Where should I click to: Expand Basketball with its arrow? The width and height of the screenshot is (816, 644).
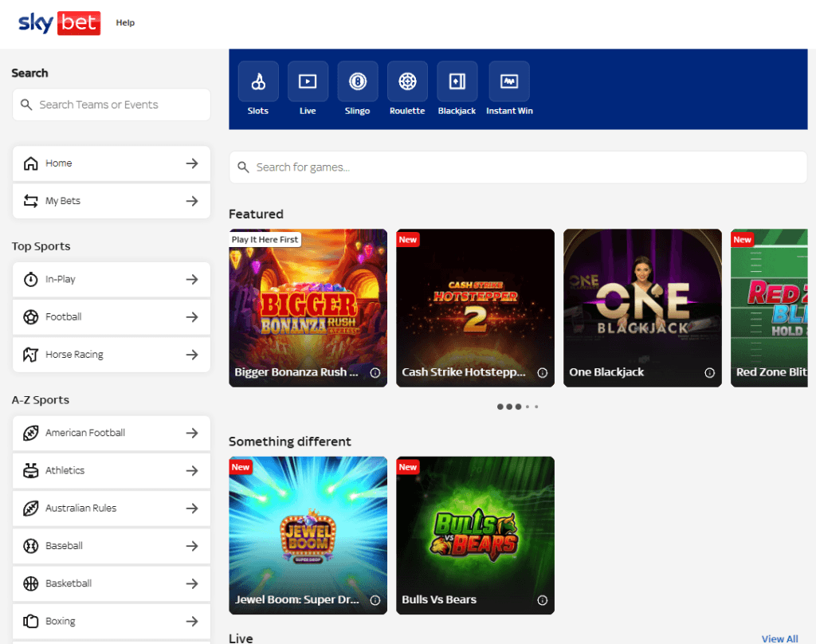tap(192, 583)
